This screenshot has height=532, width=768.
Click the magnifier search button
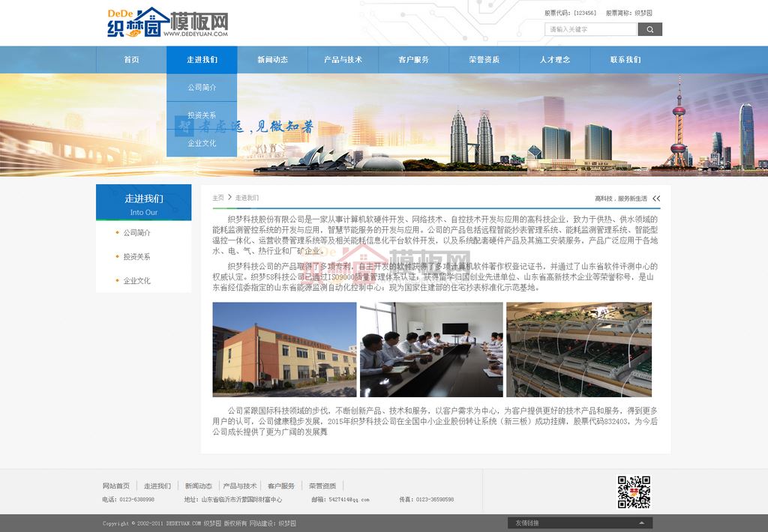tap(649, 29)
